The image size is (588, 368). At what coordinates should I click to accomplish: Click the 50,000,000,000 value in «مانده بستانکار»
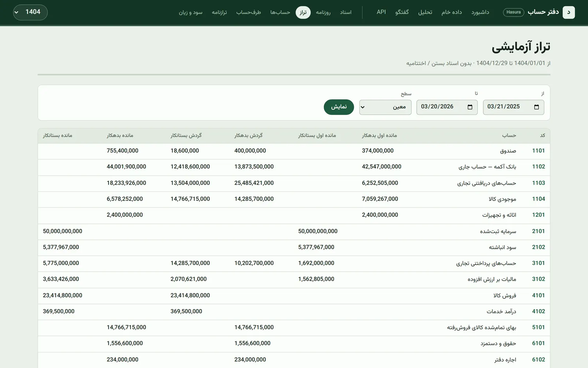[x=62, y=231]
